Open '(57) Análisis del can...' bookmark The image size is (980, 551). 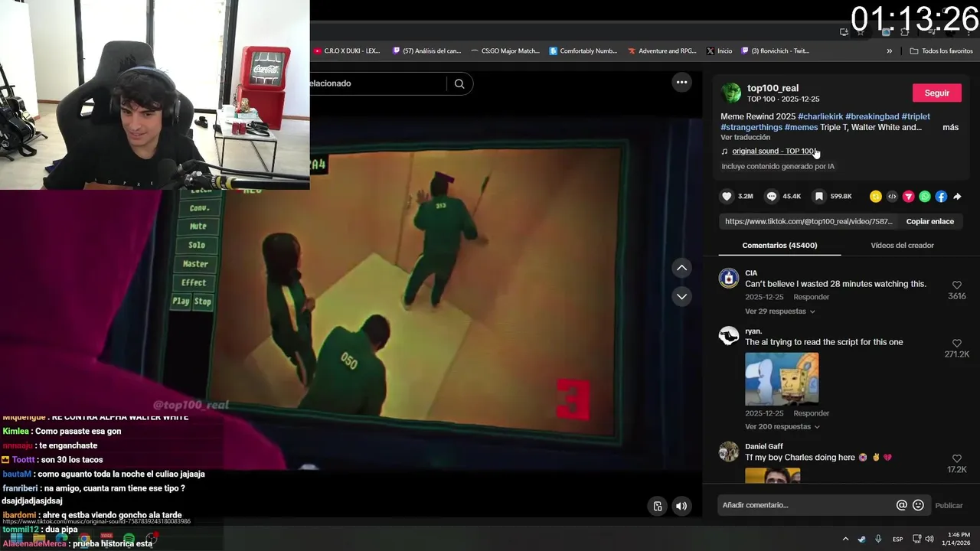(426, 51)
